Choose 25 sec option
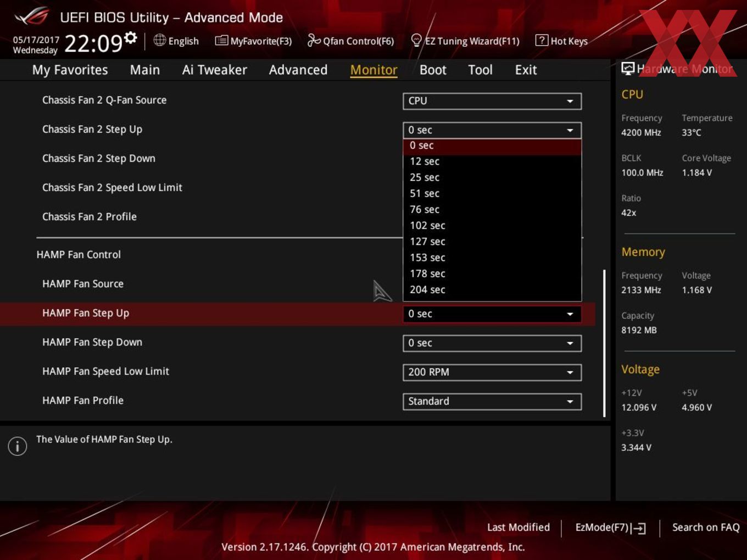This screenshot has height=560, width=747. (492, 177)
